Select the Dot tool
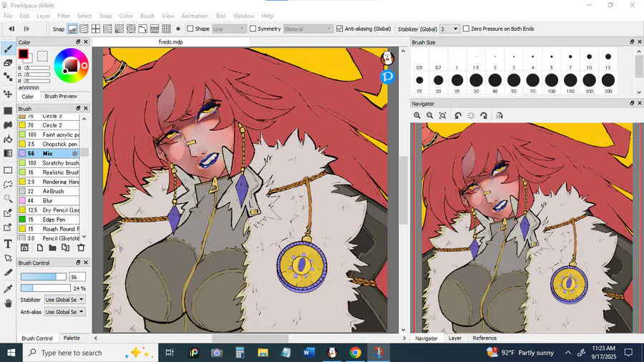The height and width of the screenshot is (362, 644). (8, 77)
